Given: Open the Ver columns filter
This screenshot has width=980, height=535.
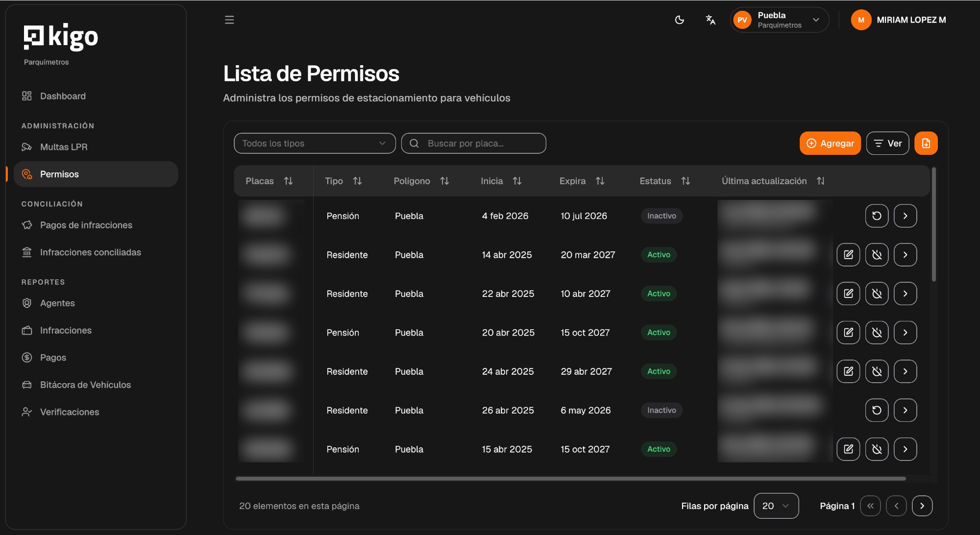Looking at the screenshot, I should click(887, 144).
